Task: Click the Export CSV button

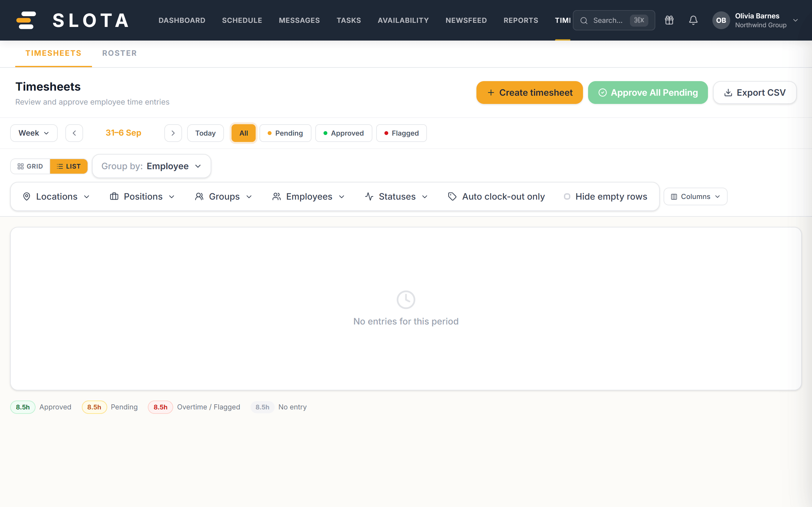Action: coord(755,93)
